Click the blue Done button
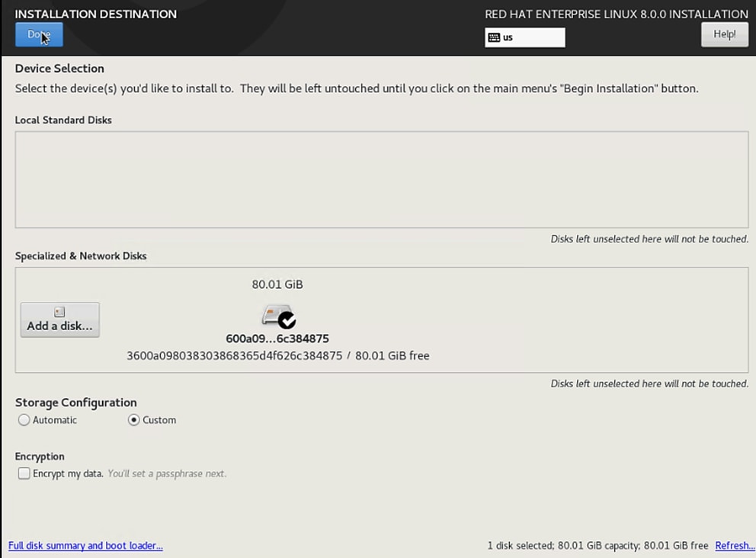Viewport: 756px width, 558px height. (x=39, y=35)
